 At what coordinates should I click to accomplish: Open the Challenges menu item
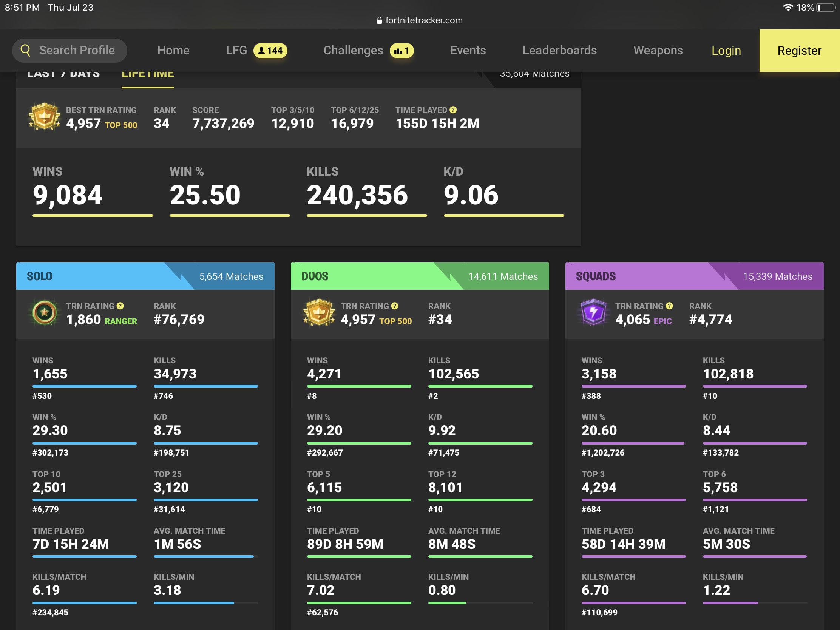coord(353,51)
